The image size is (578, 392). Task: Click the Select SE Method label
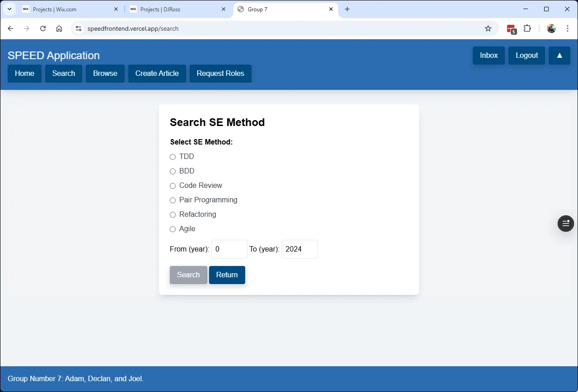(x=201, y=142)
